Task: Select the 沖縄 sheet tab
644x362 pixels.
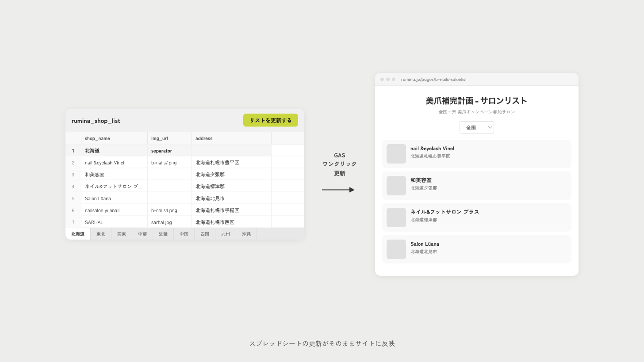Action: pos(246,234)
